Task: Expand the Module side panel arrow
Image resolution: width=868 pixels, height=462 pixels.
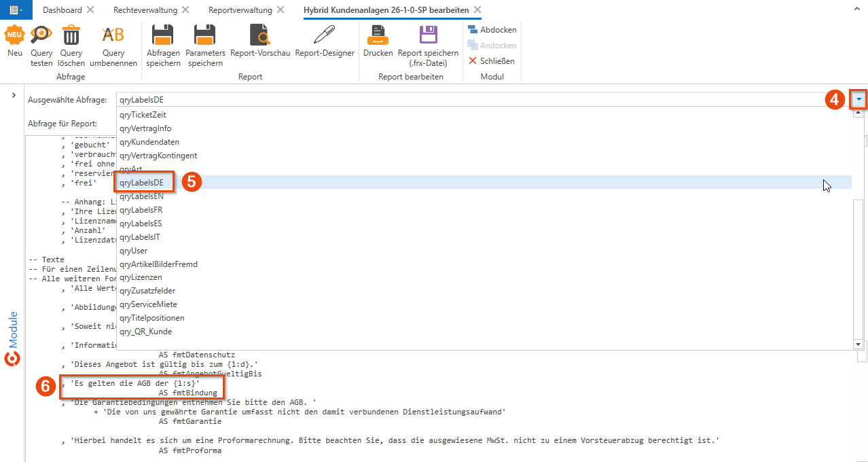Action: (x=14, y=96)
